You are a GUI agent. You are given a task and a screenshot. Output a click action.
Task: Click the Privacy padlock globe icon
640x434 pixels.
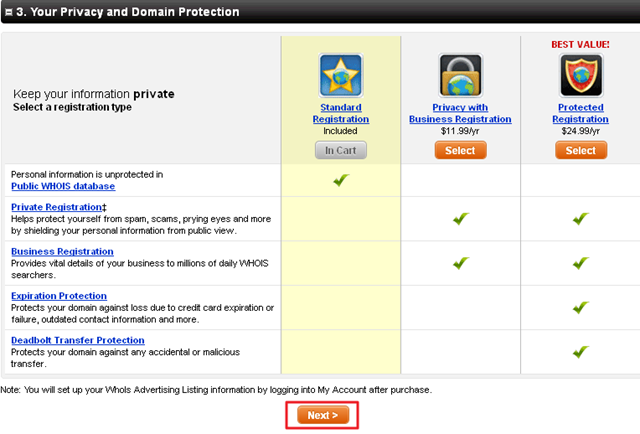click(460, 75)
